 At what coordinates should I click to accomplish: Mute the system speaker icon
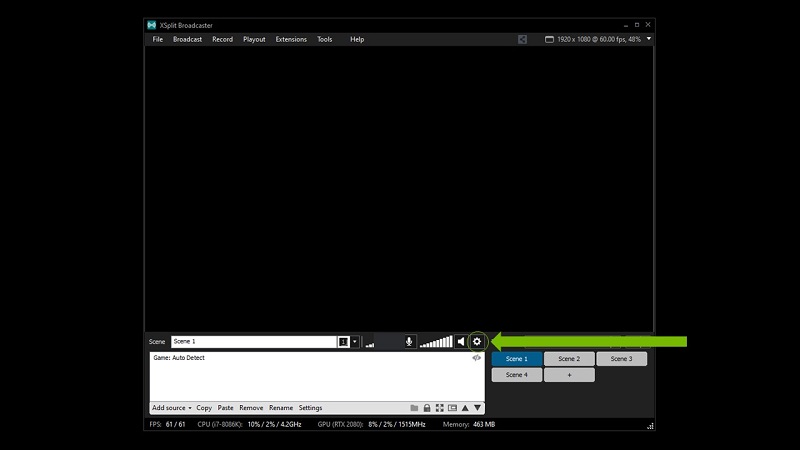[x=461, y=342]
